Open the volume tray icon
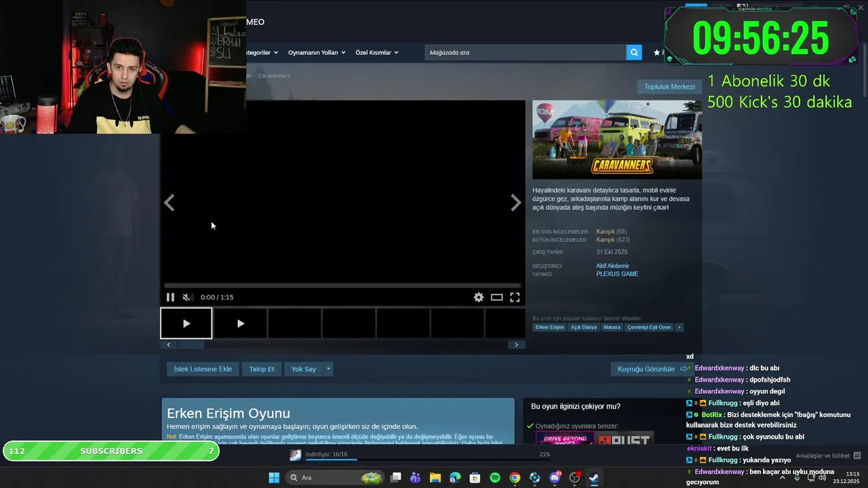Screen dimensions: 868x488 coord(822,478)
